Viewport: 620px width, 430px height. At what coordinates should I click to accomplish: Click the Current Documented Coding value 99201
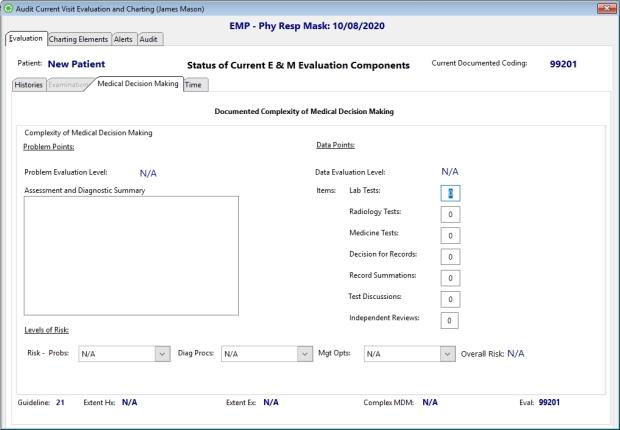coord(563,64)
